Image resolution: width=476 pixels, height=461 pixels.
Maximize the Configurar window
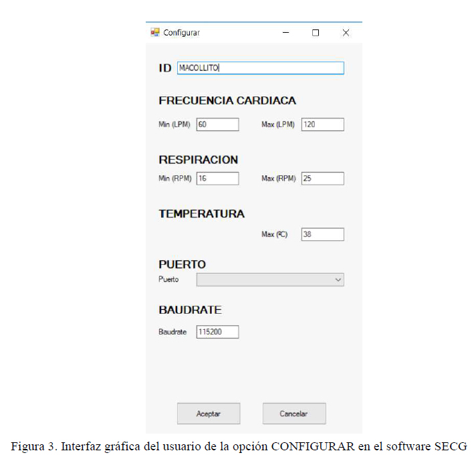coord(316,33)
